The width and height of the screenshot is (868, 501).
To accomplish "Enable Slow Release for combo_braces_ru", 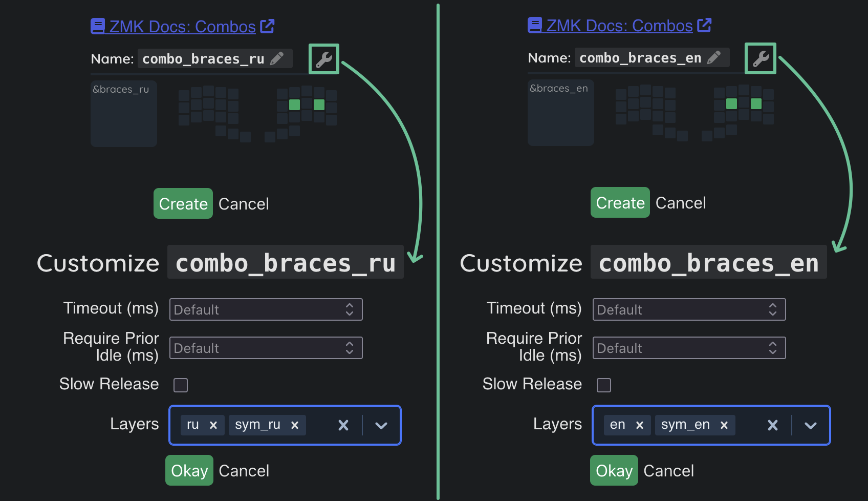I will pos(181,385).
